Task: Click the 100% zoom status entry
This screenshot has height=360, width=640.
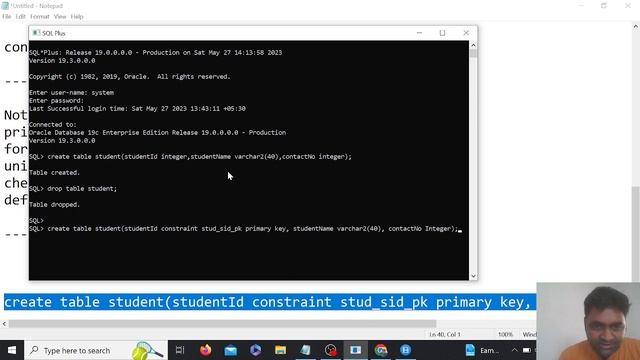Action: click(x=505, y=334)
